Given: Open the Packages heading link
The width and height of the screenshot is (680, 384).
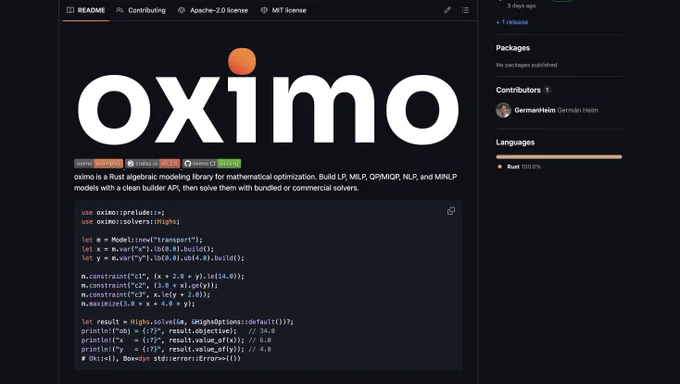Looking at the screenshot, I should [x=513, y=48].
